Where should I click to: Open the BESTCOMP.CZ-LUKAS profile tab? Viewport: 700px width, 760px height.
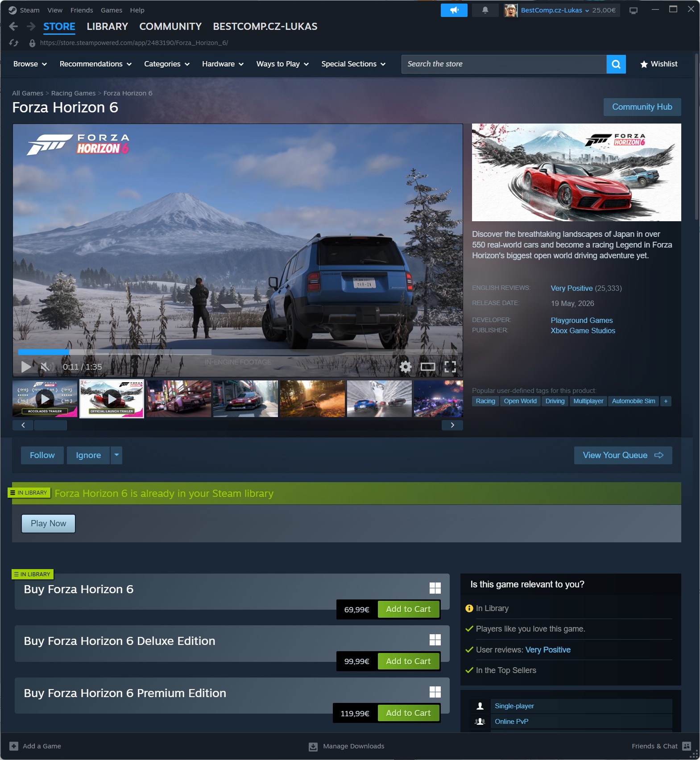265,26
